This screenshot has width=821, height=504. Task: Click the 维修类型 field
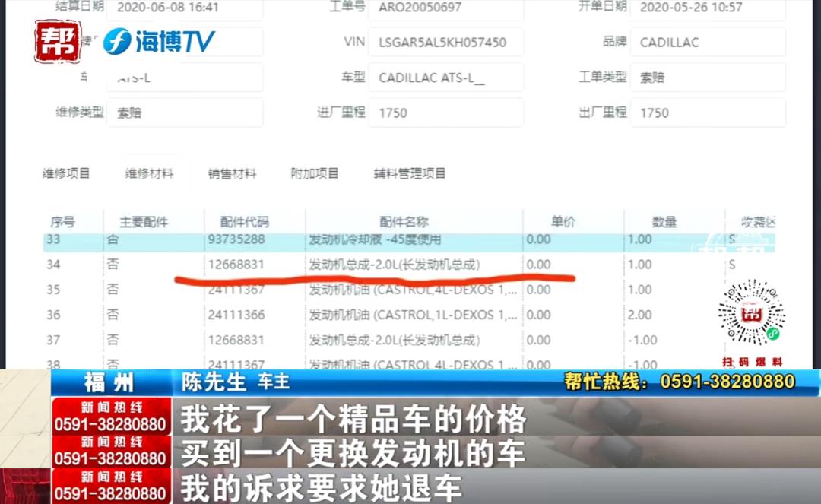184,113
